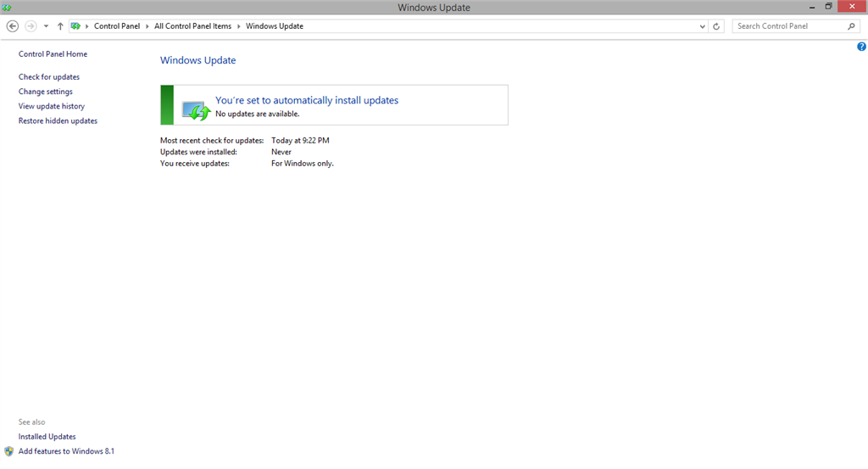The image size is (868, 469).
Task: Click 'For Windows only.' text
Action: 303,164
